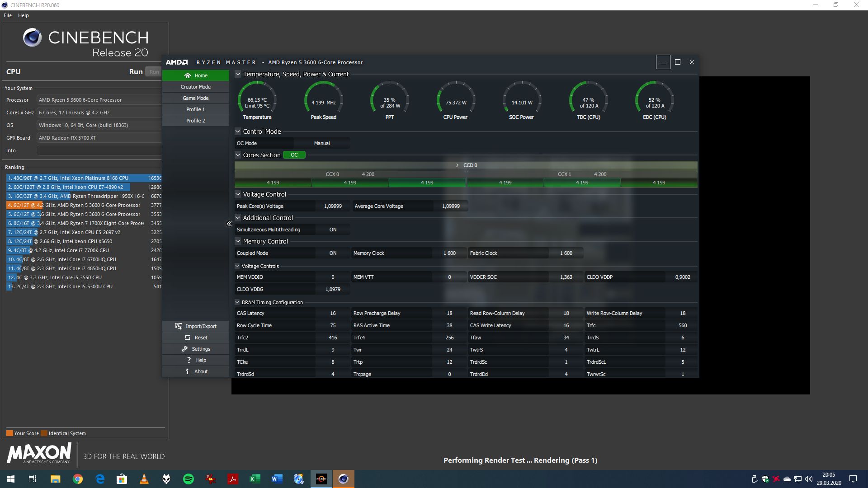Open the File menu in Cinebench
This screenshot has height=488, width=868.
8,15
